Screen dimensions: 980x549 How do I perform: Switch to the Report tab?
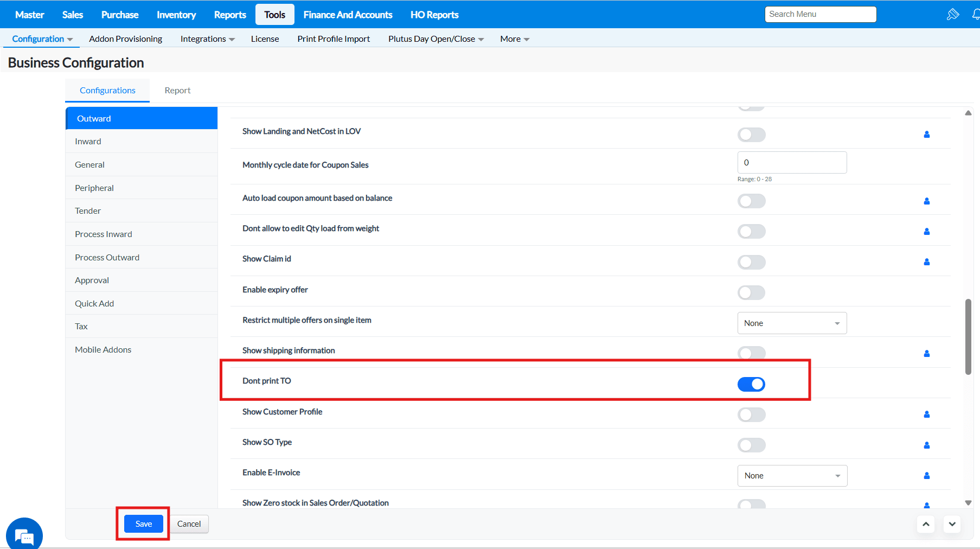(177, 91)
